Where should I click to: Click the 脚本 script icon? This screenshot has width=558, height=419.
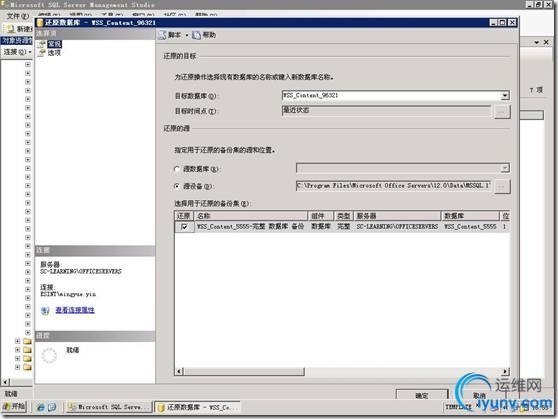pyautogui.click(x=162, y=35)
